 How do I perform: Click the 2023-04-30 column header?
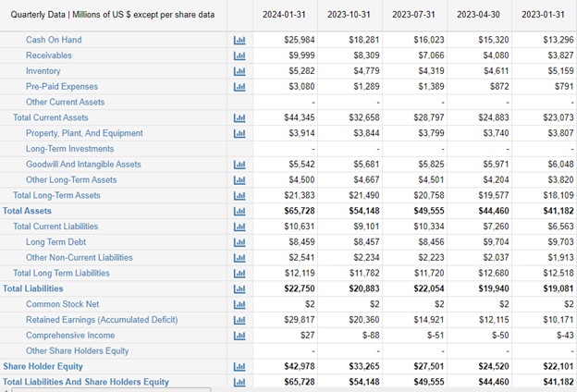pyautogui.click(x=478, y=15)
